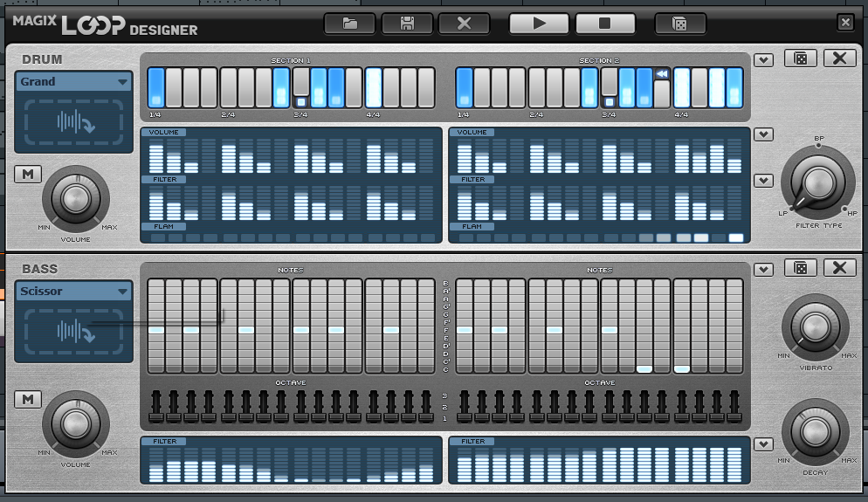Click the open folder icon in top toolbar
868x502 pixels.
[x=349, y=24]
